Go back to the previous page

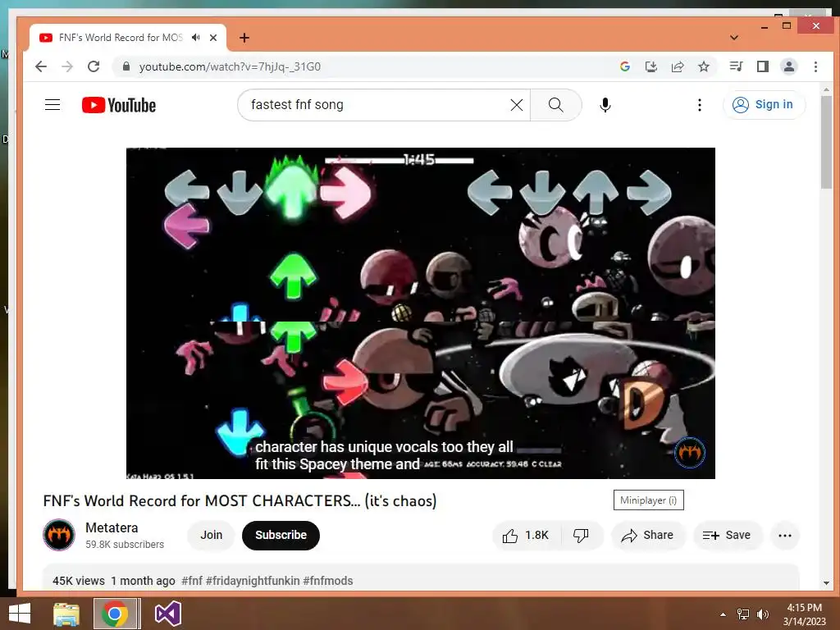(41, 66)
